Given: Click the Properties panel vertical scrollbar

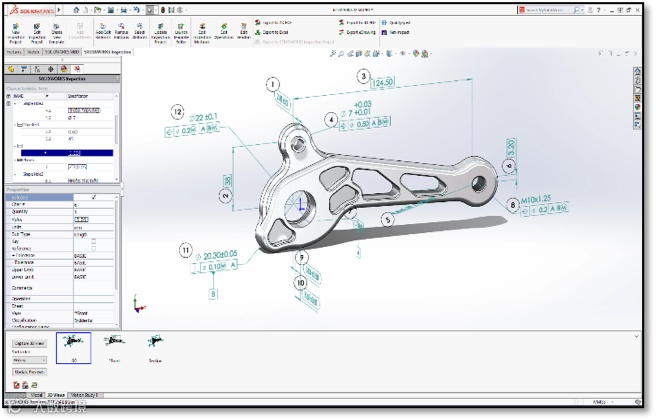Looking at the screenshot, I should pyautogui.click(x=117, y=247).
